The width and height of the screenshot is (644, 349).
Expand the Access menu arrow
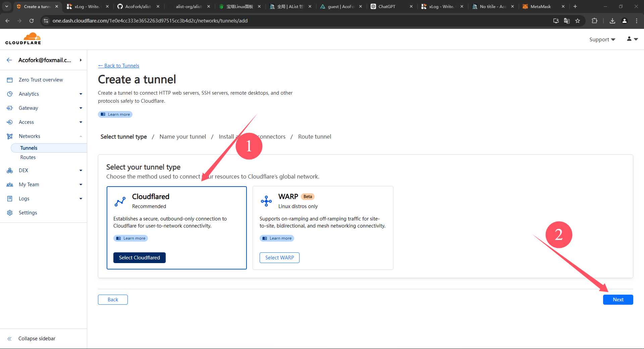(x=81, y=122)
